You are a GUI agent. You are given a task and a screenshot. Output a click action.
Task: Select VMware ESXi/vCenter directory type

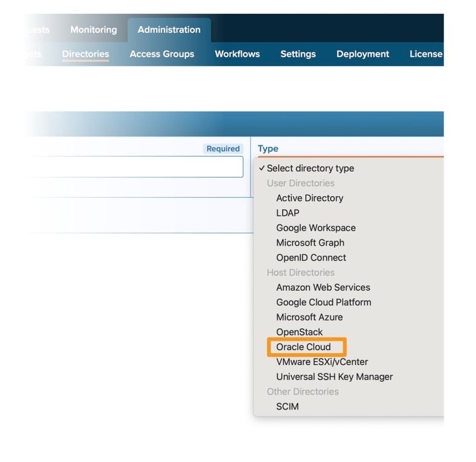pos(323,362)
